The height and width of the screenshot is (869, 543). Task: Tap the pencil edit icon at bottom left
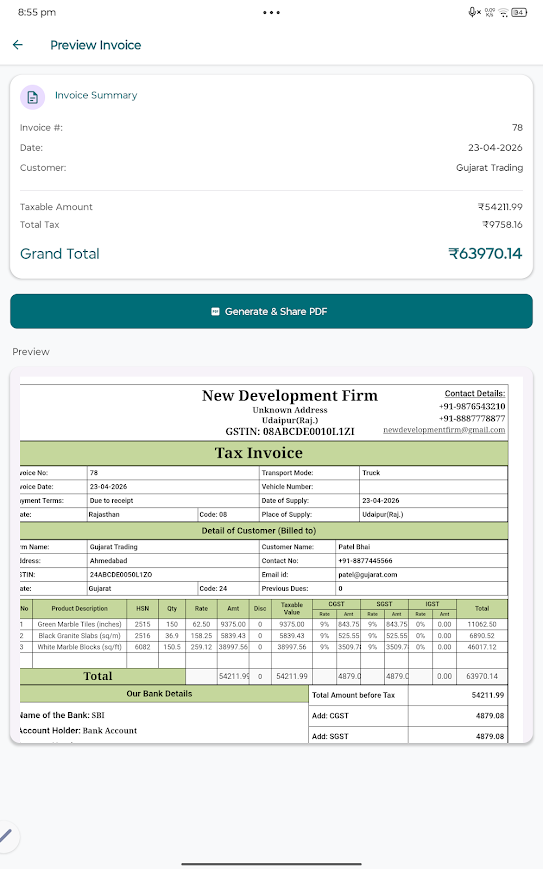(6, 837)
